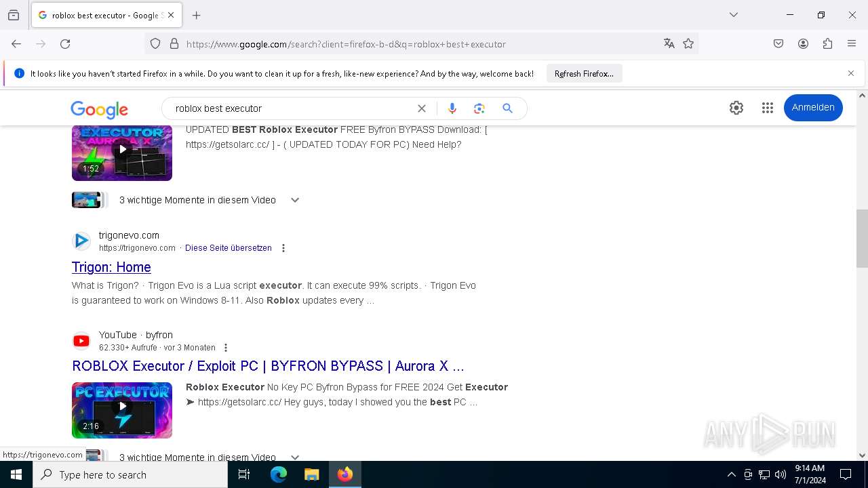Submit search with magnifier icon

[507, 108]
